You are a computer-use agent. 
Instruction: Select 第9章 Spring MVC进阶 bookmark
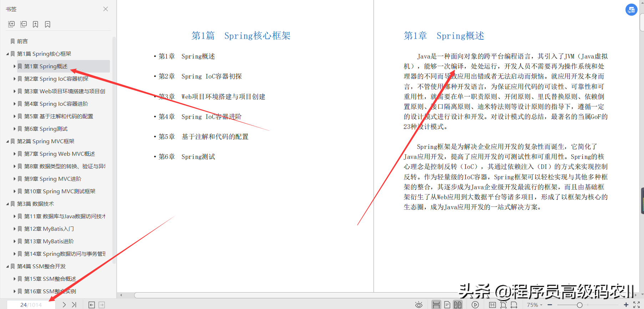click(x=53, y=179)
